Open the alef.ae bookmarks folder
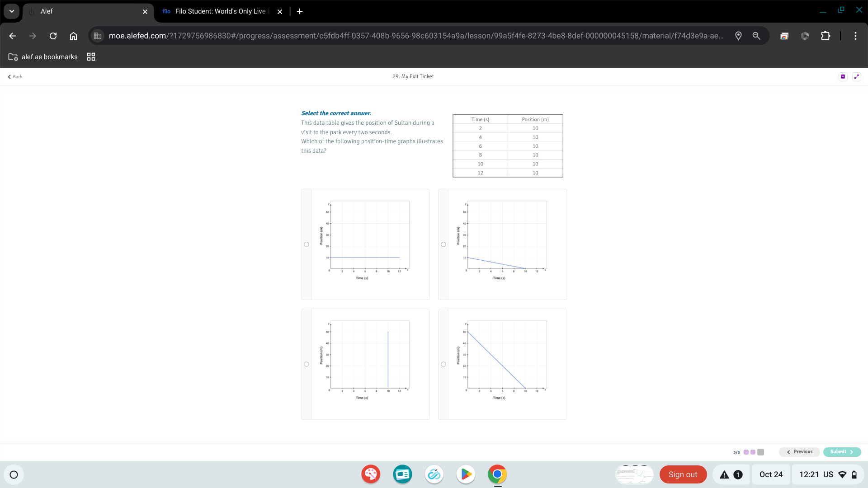The image size is (868, 488). click(43, 57)
